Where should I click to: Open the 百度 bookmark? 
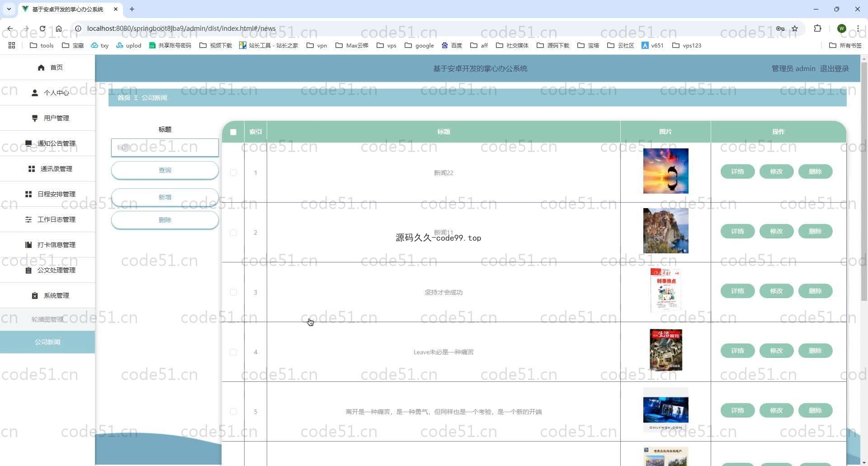coord(452,45)
